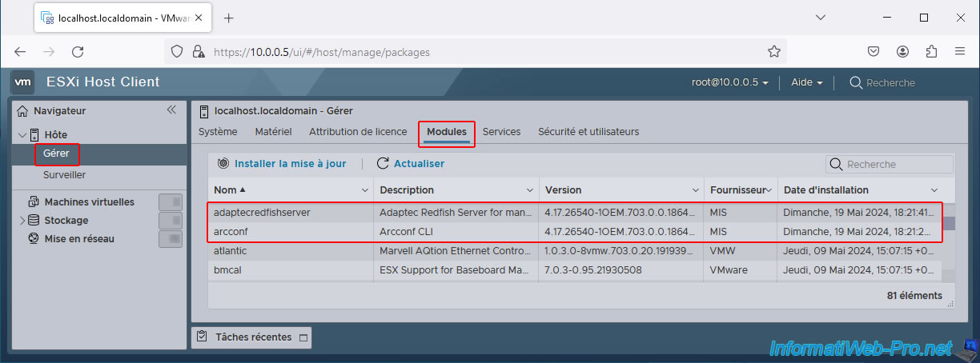Collapse the Navigateur panel with double chevron
This screenshot has height=363, width=980.
171,110
